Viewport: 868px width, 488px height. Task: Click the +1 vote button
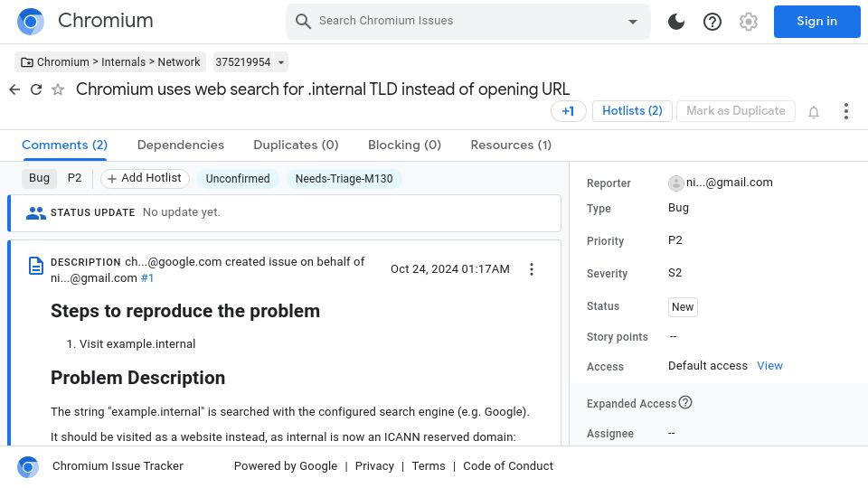coord(568,111)
